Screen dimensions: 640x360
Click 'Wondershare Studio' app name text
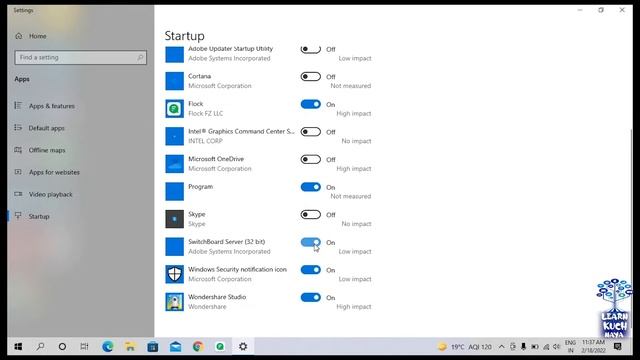pos(217,297)
